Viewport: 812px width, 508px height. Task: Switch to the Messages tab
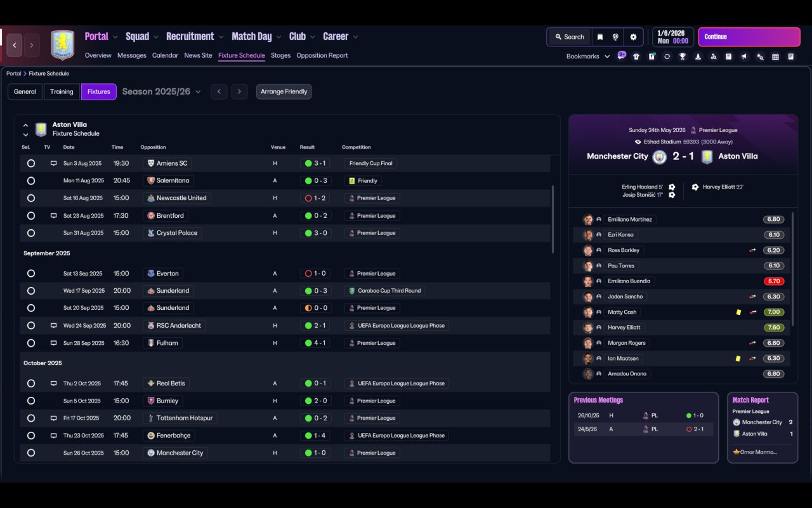coord(131,55)
